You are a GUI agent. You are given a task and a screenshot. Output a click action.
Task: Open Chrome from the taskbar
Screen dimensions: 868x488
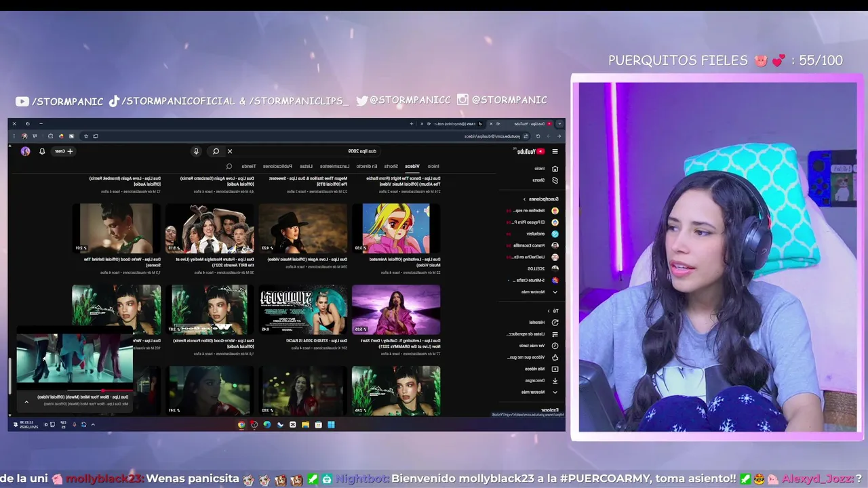(241, 424)
